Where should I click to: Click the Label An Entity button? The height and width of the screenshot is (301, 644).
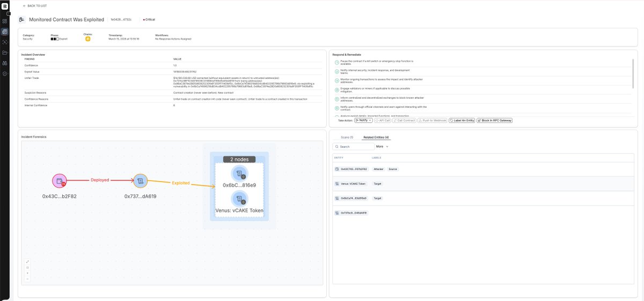click(462, 120)
